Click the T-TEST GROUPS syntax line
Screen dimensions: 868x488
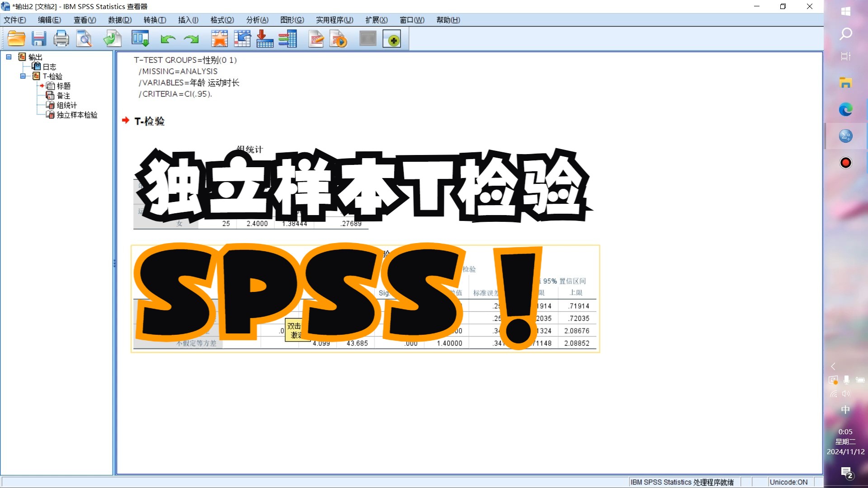click(x=185, y=60)
